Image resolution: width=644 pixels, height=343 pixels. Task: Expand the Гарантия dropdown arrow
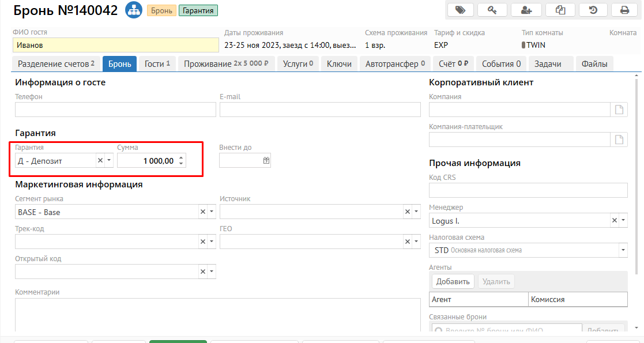(109, 161)
